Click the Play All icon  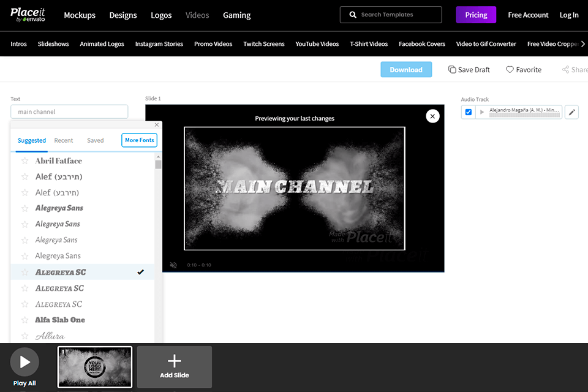coord(24,361)
